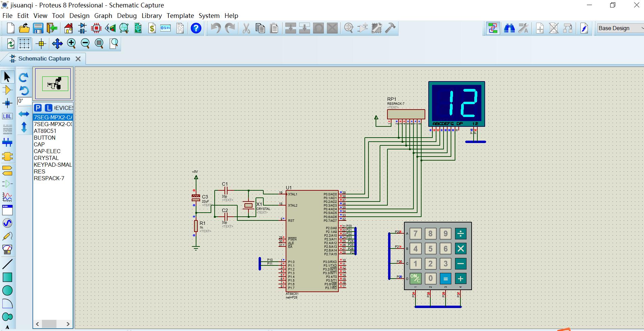Click the Search and Tag binoculars icon
Image resolution: width=644 pixels, height=331 pixels.
(x=509, y=28)
